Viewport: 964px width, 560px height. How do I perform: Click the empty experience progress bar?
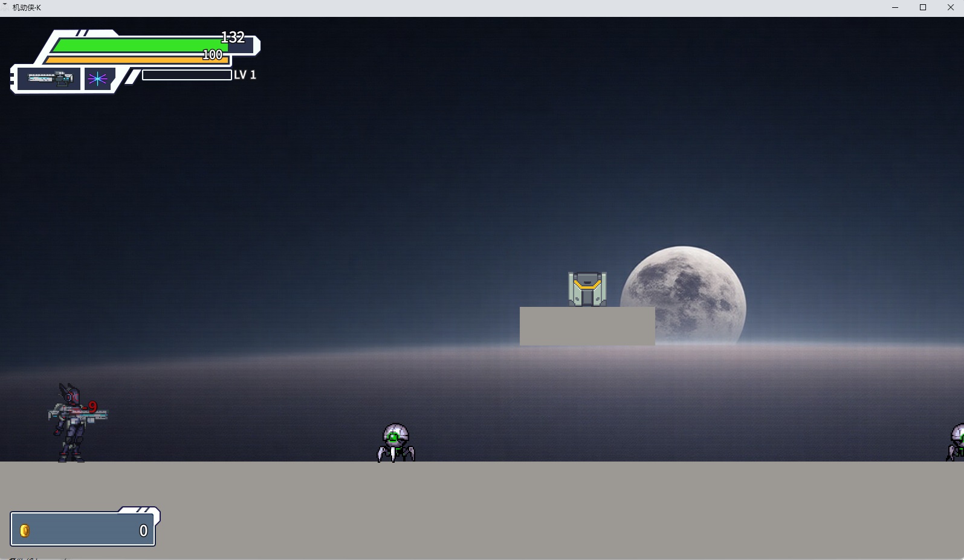tap(187, 75)
